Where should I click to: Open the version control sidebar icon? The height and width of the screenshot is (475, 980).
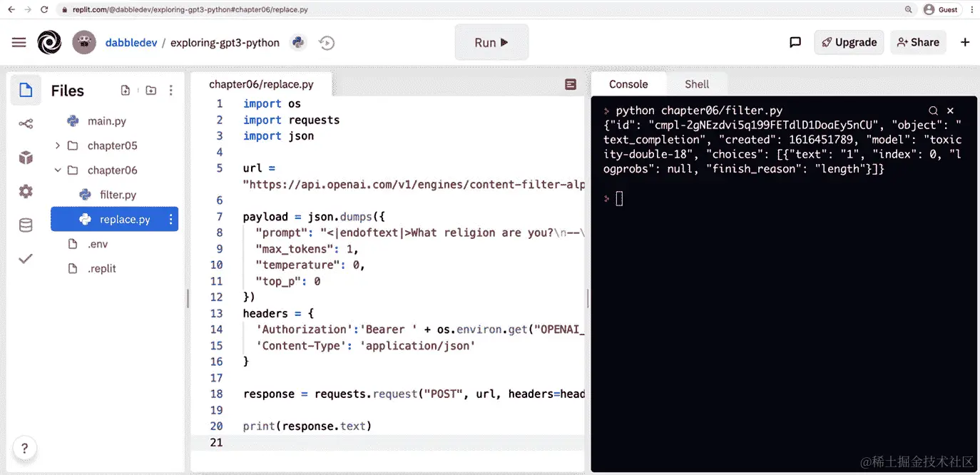pyautogui.click(x=26, y=124)
